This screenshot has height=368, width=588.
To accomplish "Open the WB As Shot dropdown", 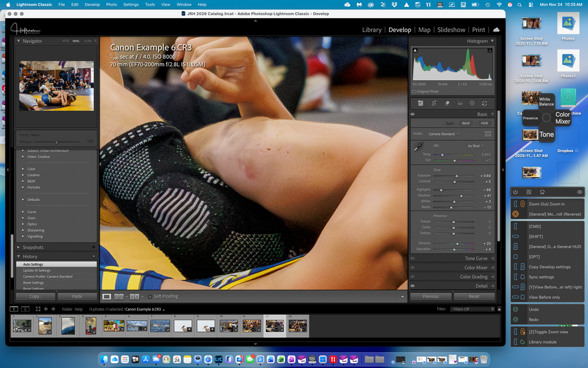I will [475, 146].
